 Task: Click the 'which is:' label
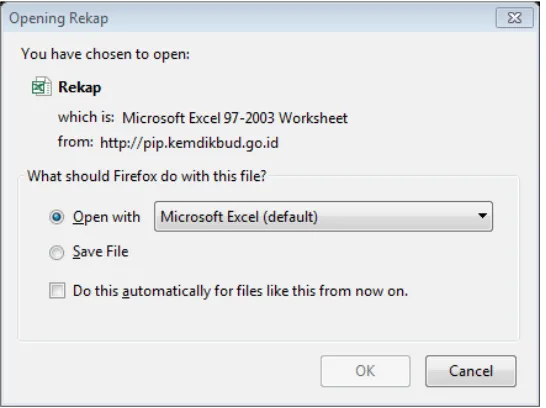[86, 117]
